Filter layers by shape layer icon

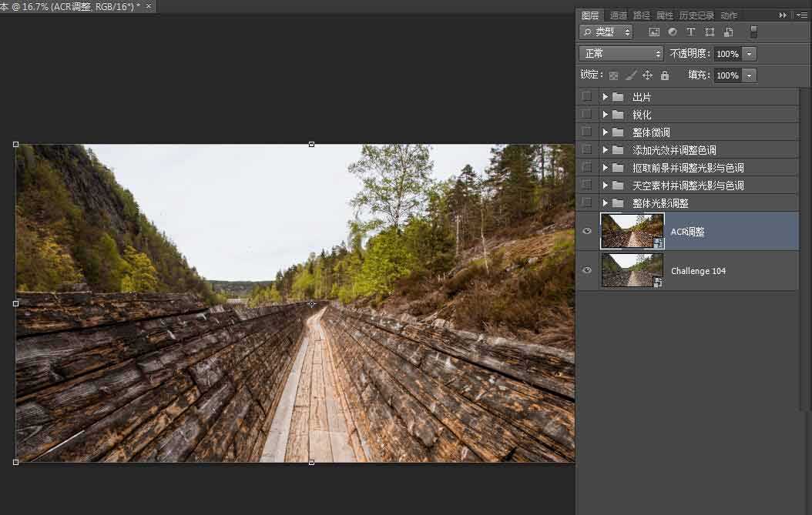[x=710, y=32]
